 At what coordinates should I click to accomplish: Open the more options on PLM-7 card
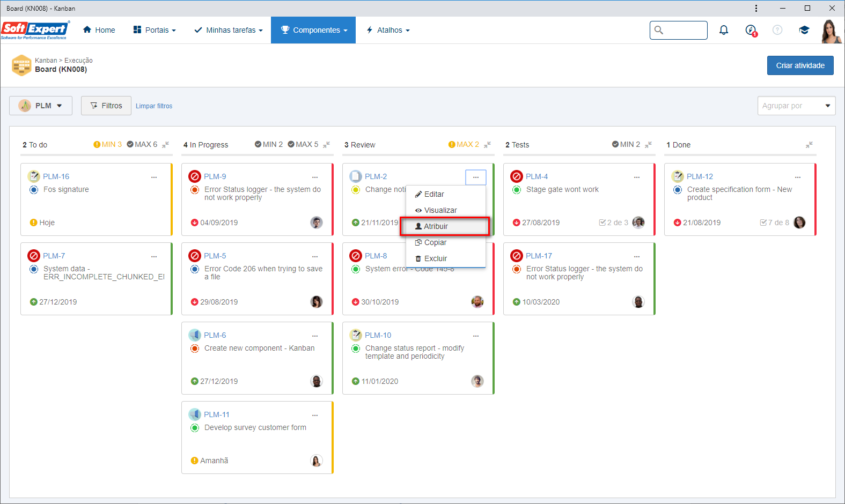point(154,256)
